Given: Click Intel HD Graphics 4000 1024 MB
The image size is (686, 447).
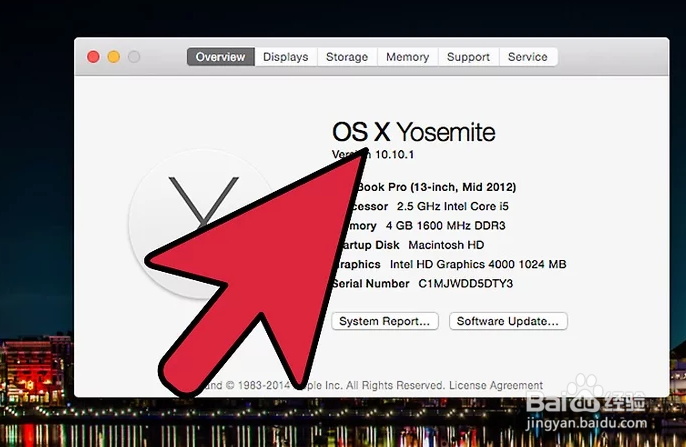Looking at the screenshot, I should click(x=478, y=264).
